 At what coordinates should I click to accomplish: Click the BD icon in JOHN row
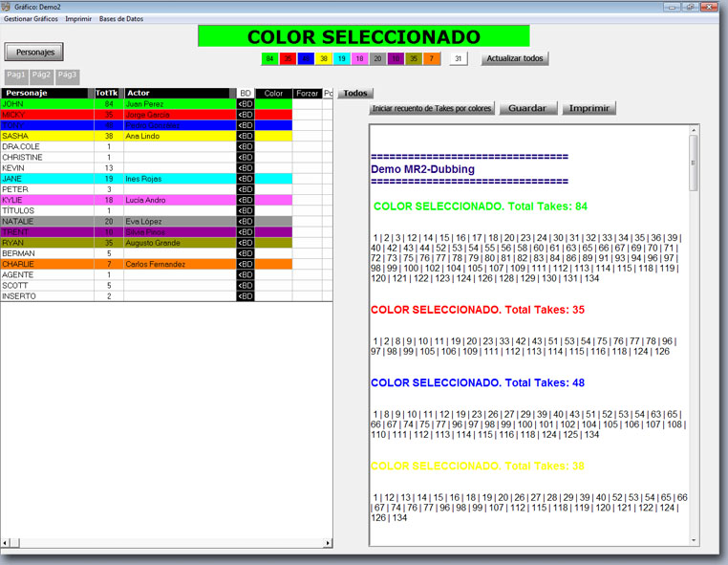coord(246,104)
